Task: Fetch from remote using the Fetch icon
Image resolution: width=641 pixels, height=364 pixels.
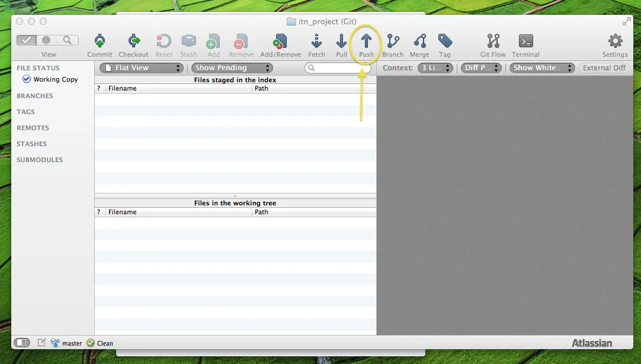Action: [316, 41]
